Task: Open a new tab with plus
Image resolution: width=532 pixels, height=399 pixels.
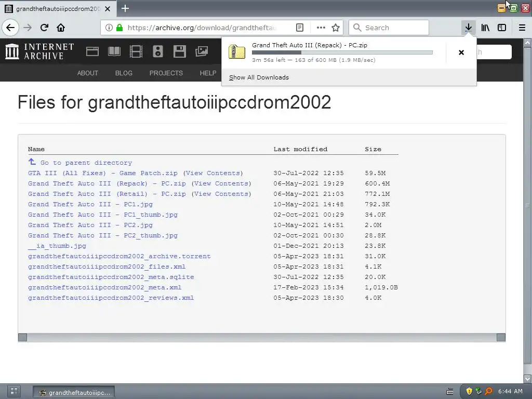Action: [125, 8]
